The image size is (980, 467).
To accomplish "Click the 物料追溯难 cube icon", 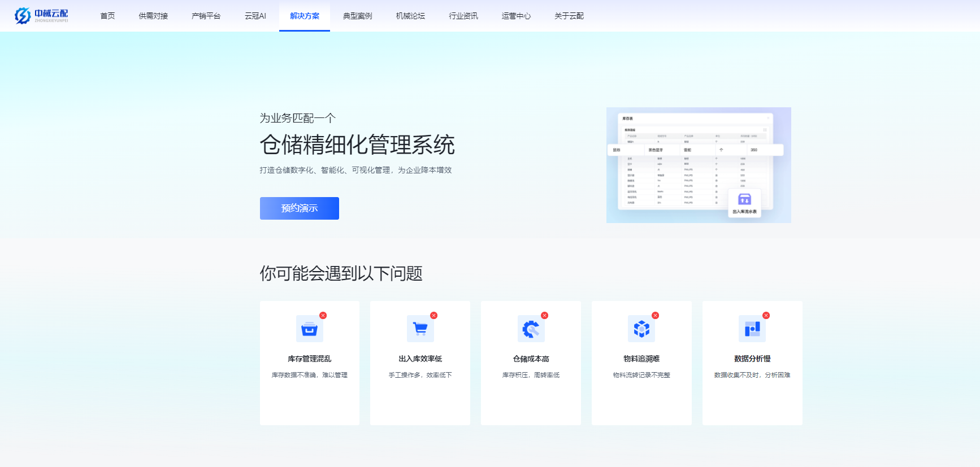I will [641, 329].
